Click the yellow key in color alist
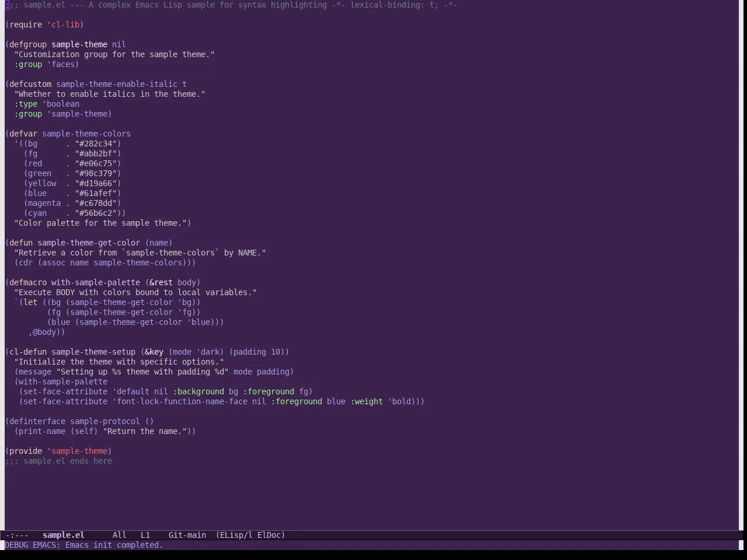 coord(42,183)
